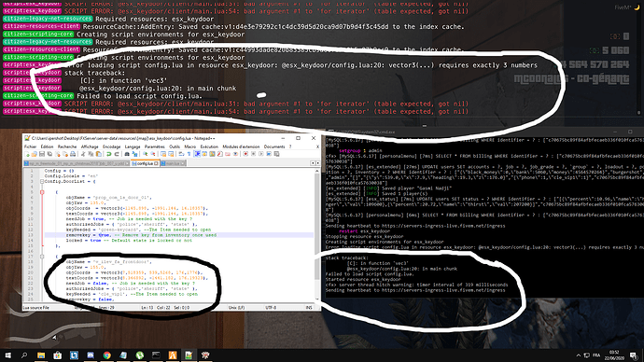Screen dimensions: 644x362
Task: Collapse the Config.DoorList fold marker
Action: (x=42, y=181)
